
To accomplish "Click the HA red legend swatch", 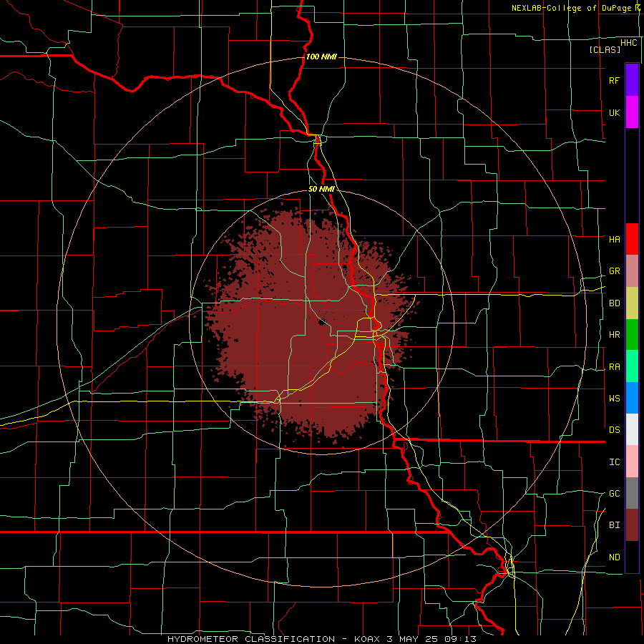I will tap(632, 239).
